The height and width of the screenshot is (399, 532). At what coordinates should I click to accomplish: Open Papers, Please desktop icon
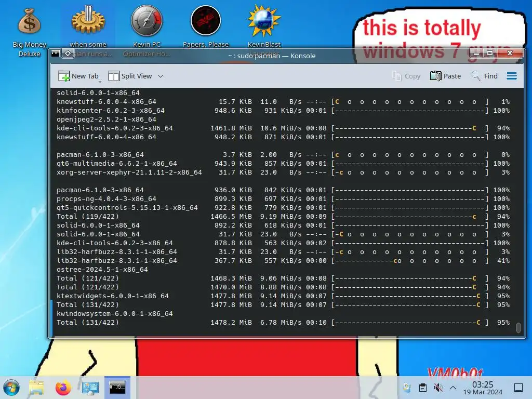[x=206, y=25]
